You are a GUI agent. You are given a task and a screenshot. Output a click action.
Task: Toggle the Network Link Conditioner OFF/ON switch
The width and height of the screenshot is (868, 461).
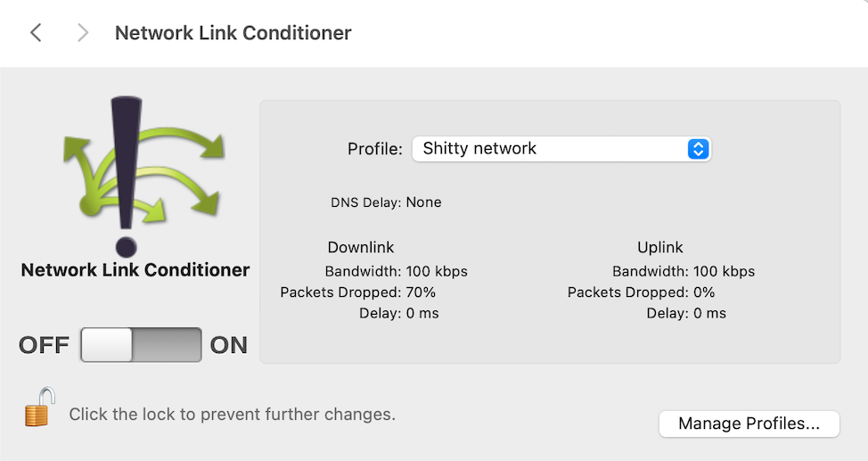click(141, 345)
